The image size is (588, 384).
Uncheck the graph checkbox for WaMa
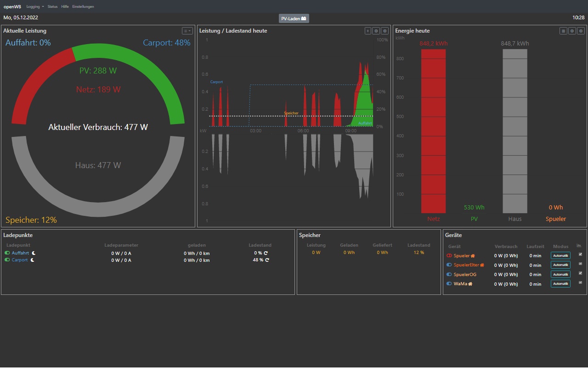tap(580, 282)
